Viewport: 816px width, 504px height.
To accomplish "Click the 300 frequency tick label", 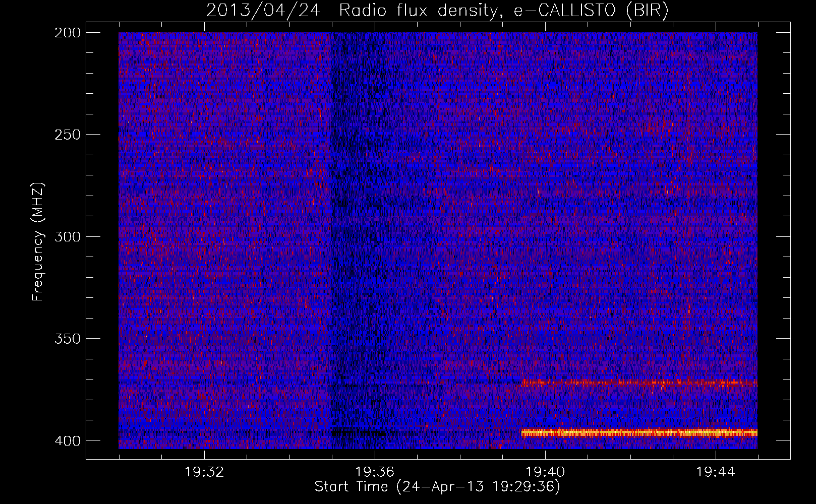I will tap(67, 236).
